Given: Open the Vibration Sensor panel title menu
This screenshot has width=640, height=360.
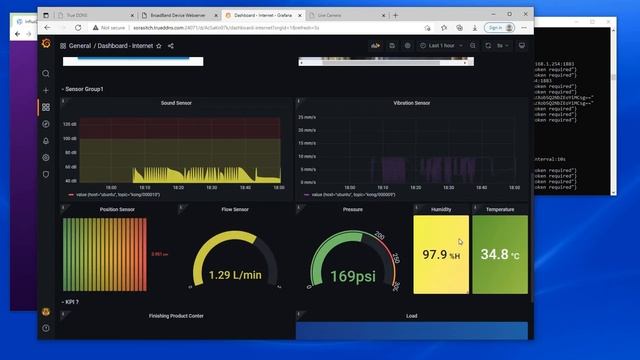Looking at the screenshot, I should click(x=411, y=103).
